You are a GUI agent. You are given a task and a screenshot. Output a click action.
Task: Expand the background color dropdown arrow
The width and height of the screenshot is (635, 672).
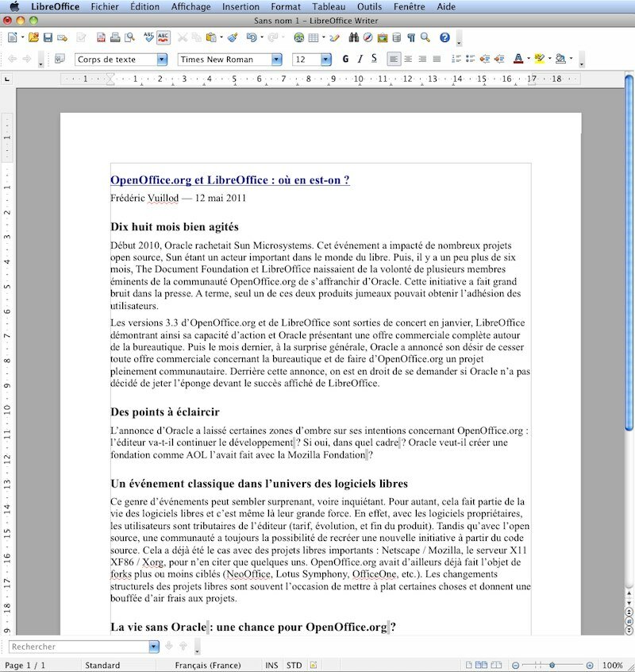tap(571, 59)
